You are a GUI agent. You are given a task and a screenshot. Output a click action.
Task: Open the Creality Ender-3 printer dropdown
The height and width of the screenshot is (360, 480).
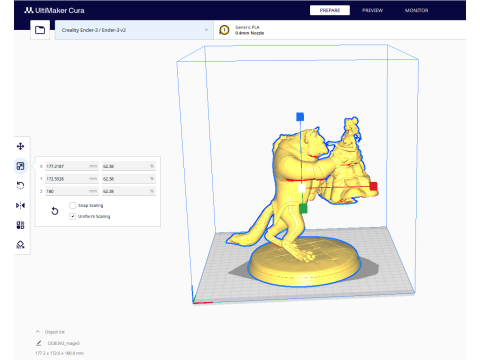[134, 30]
